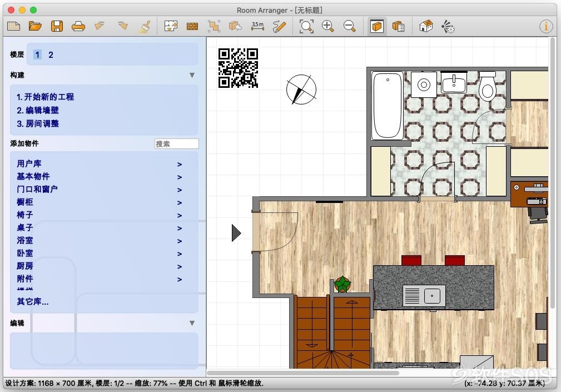Select the compass on the plan

pyautogui.click(x=301, y=90)
